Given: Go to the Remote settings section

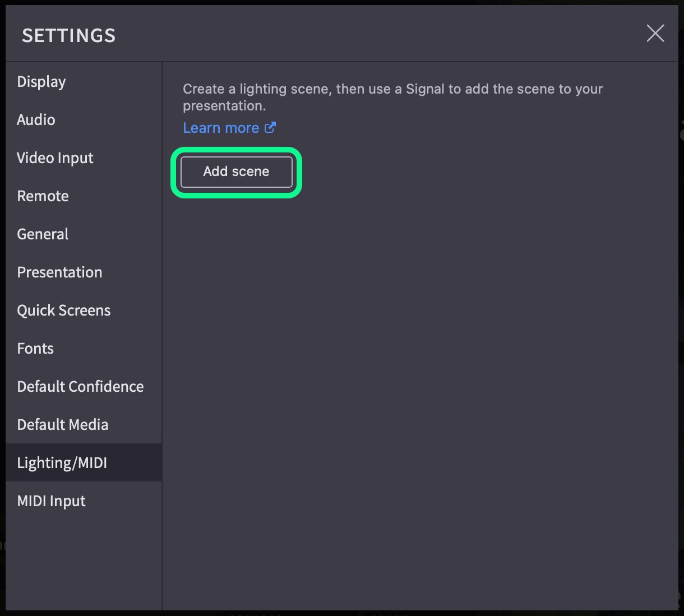Looking at the screenshot, I should click(x=84, y=196).
